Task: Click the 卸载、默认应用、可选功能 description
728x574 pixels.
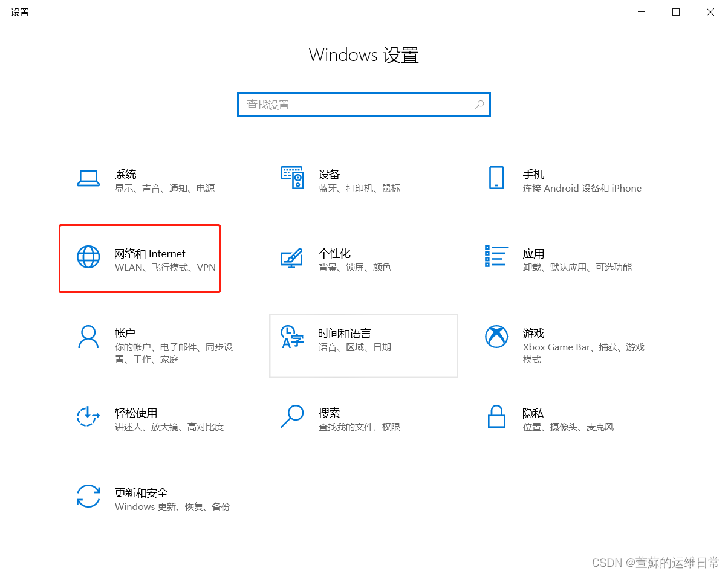Action: (577, 268)
